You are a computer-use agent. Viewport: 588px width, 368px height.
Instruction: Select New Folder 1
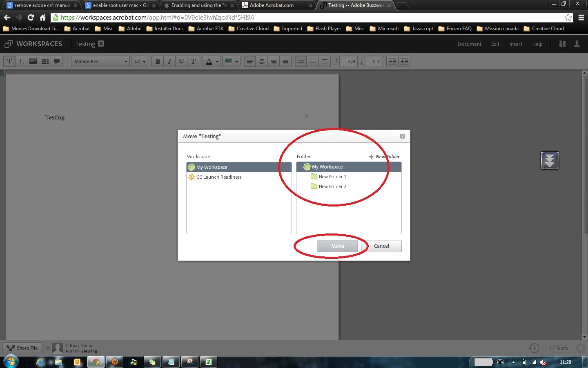pos(349,177)
